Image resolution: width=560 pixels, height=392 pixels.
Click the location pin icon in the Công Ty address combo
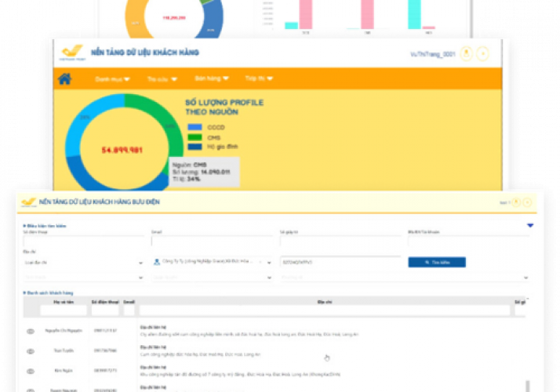pos(156,262)
